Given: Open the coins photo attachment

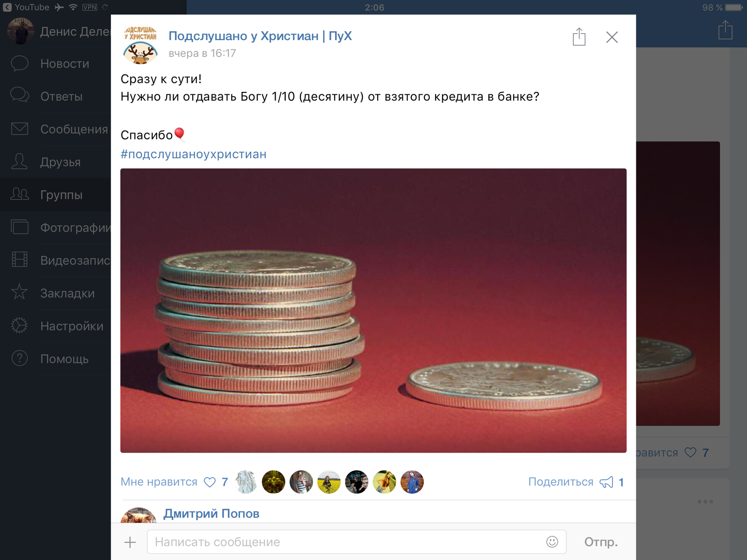Looking at the screenshot, I should coord(373,310).
